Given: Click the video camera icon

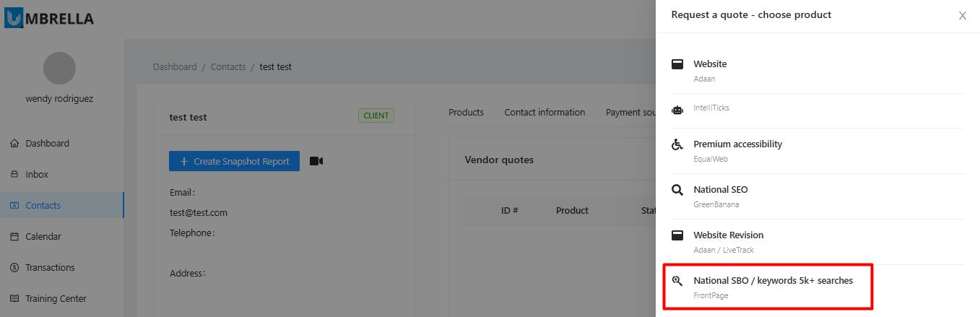Looking at the screenshot, I should [x=316, y=161].
